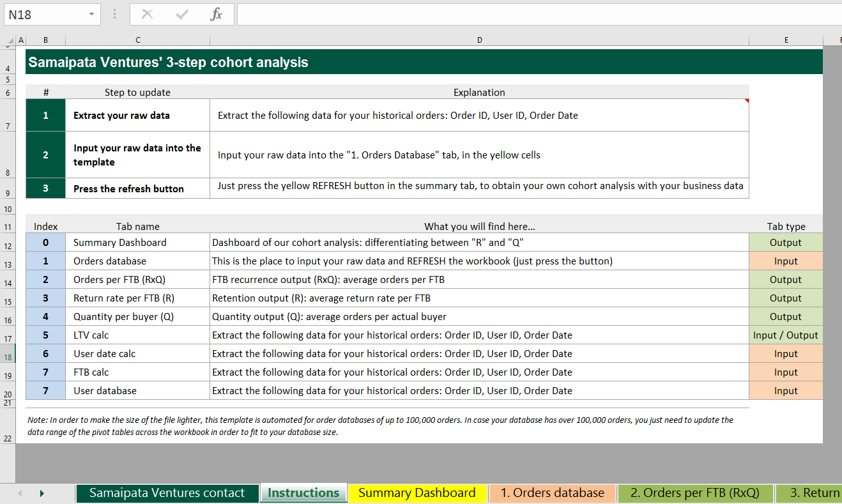This screenshot has width=842, height=504.
Task: Click 'Retention output (R): average return rate per FTB'
Action: [479, 298]
